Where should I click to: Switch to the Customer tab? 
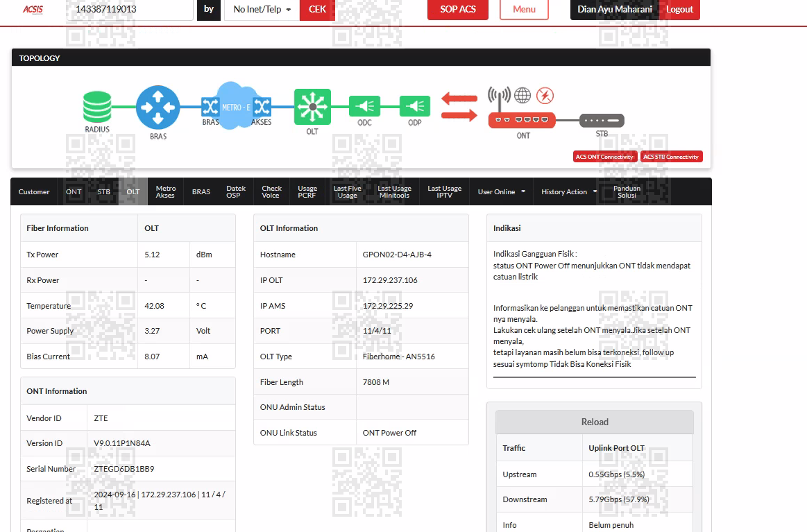(34, 191)
